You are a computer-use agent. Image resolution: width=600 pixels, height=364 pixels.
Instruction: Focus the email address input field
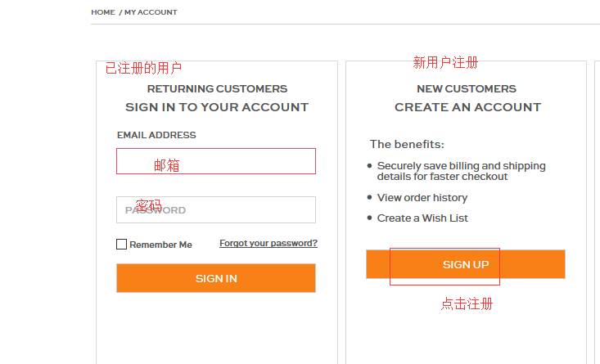tap(215, 161)
